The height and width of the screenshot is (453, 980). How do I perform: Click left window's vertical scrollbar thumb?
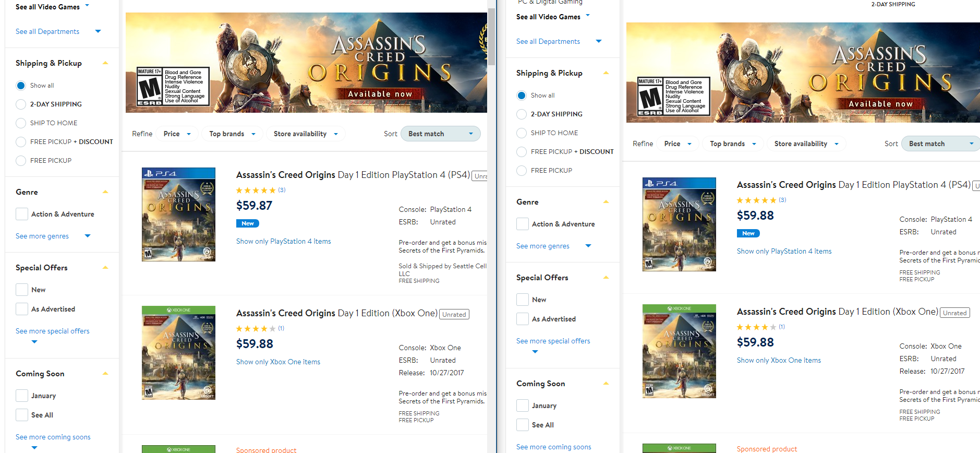[491, 37]
